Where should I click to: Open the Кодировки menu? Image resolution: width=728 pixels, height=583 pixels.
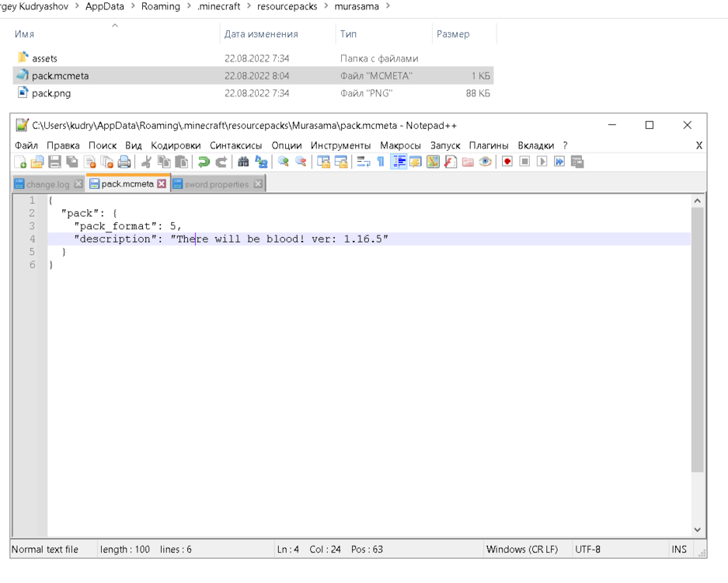click(x=176, y=145)
